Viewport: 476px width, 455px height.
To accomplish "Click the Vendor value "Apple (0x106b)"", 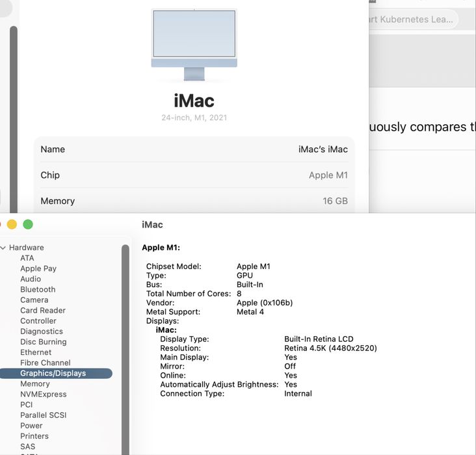I will click(x=265, y=303).
